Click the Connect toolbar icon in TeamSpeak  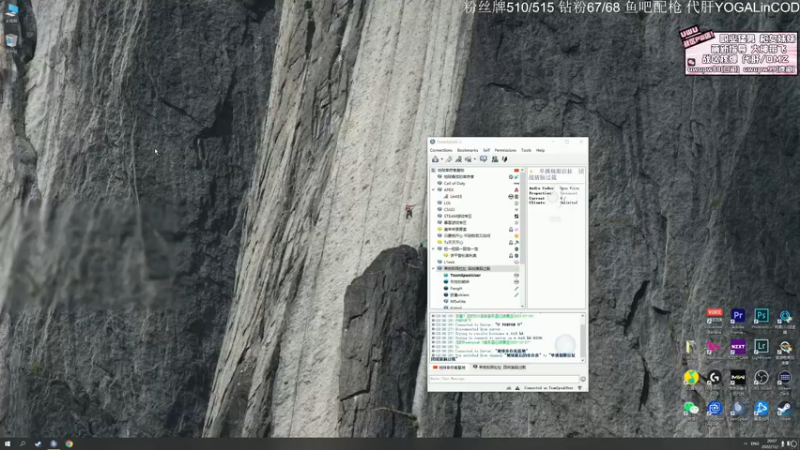[x=435, y=159]
